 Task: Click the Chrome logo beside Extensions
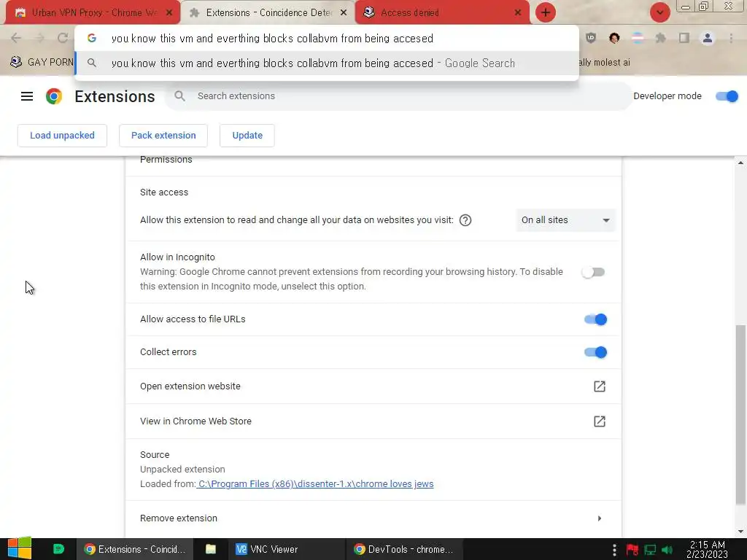coord(54,96)
